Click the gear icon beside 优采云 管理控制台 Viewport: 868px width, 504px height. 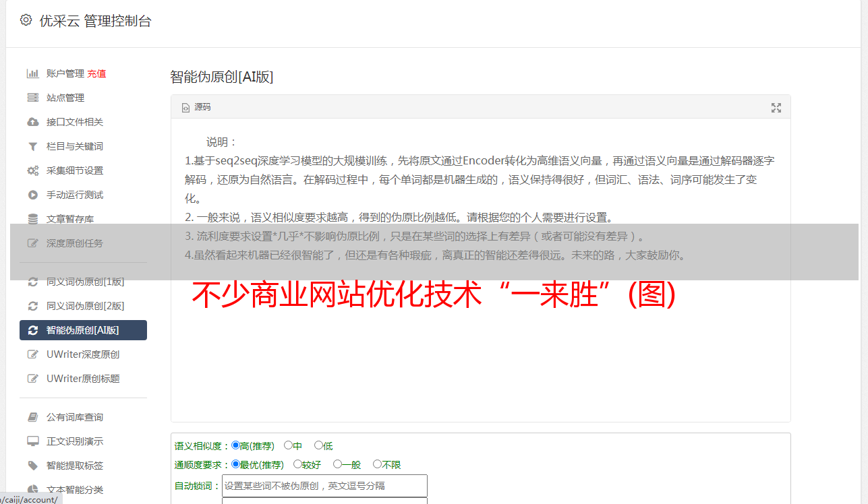click(26, 20)
